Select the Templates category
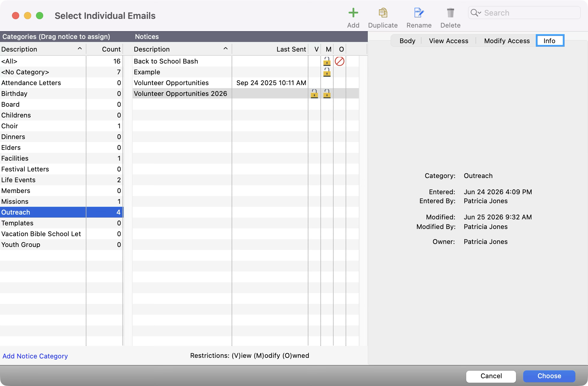The width and height of the screenshot is (588, 386). (61, 223)
